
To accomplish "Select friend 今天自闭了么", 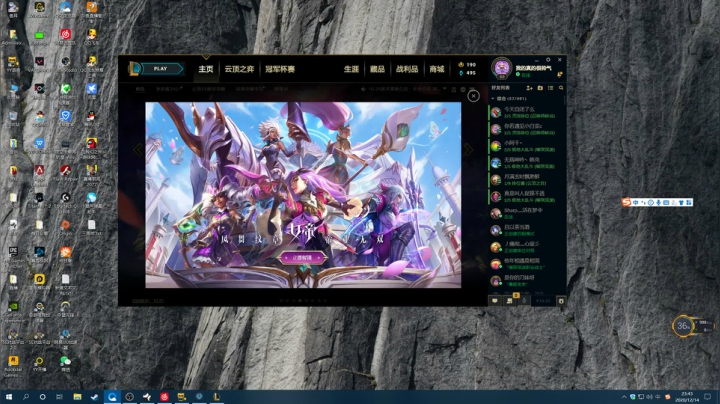I will click(526, 112).
